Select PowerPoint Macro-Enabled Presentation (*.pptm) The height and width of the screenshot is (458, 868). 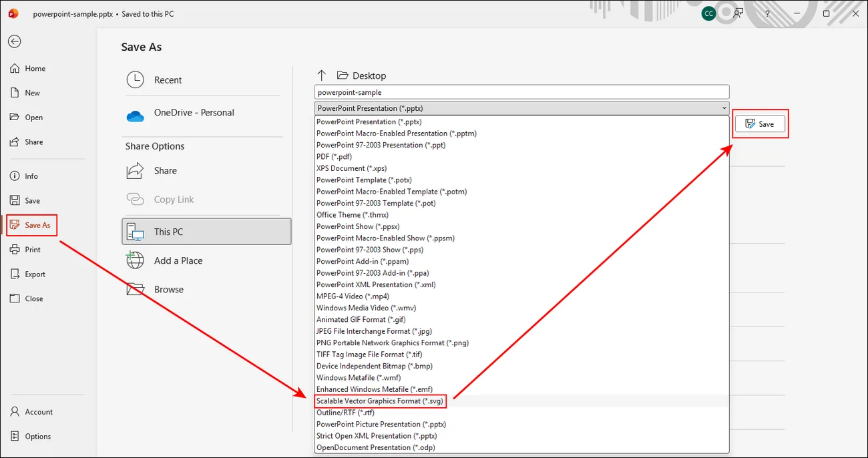[x=521, y=134]
